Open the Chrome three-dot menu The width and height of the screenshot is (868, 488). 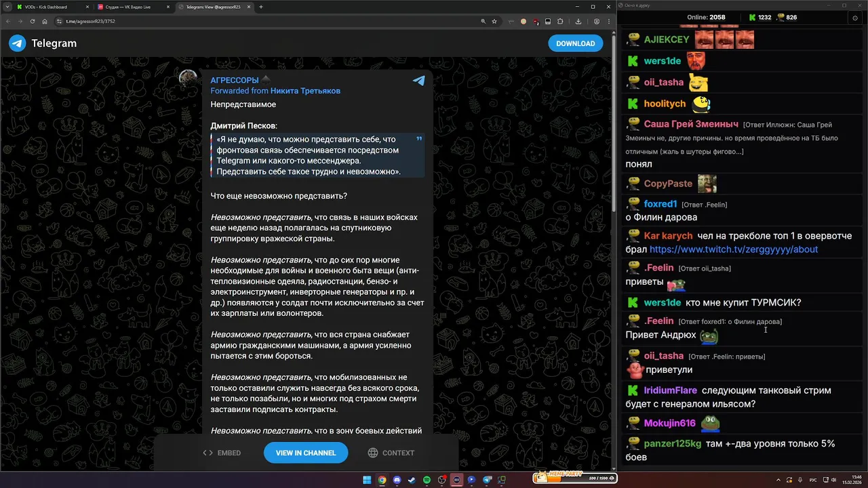pos(608,21)
